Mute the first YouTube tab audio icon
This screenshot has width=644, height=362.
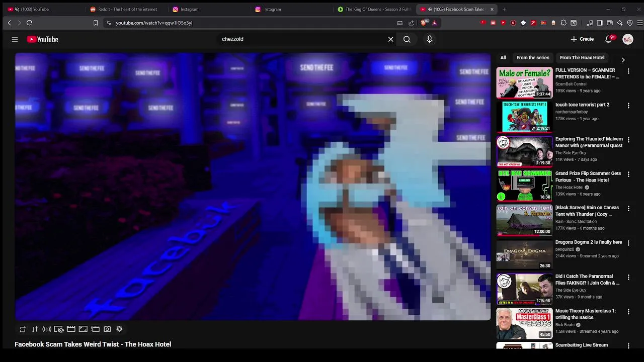click(17, 9)
